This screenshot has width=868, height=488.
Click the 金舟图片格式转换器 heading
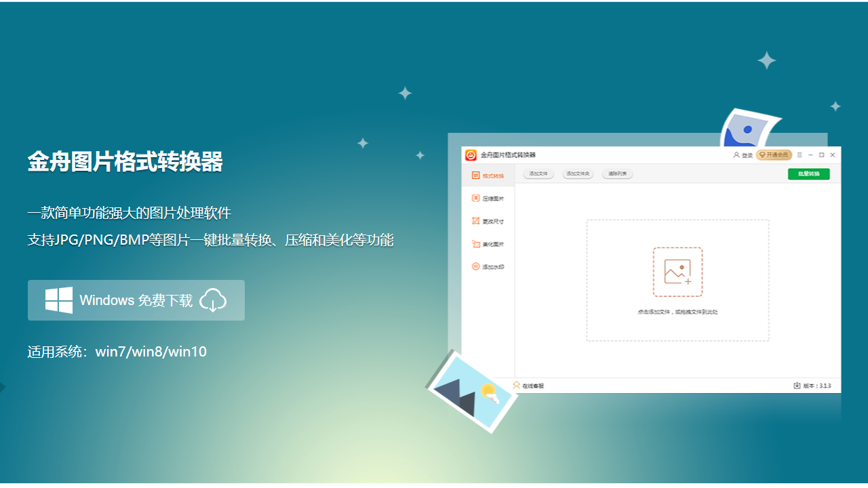[125, 162]
